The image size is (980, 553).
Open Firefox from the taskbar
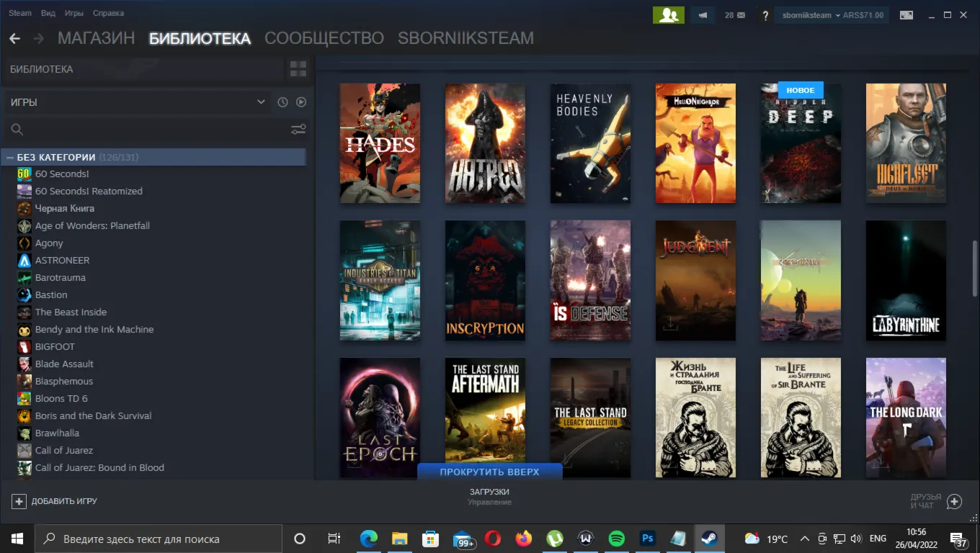(523, 539)
